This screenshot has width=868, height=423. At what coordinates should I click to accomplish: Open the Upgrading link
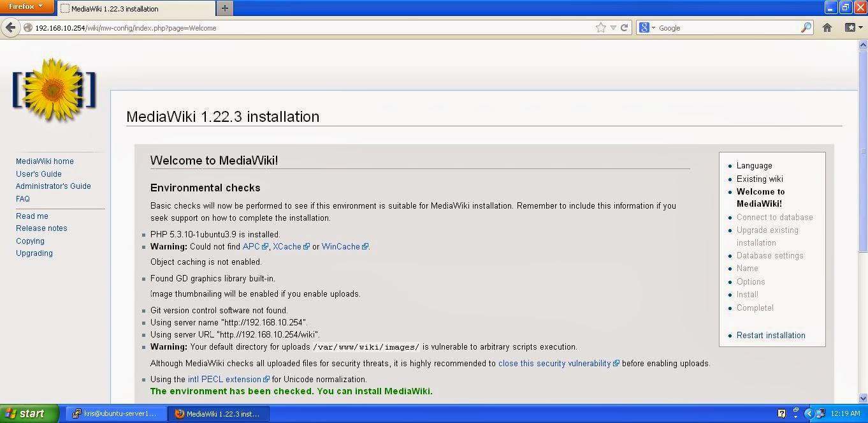[34, 253]
